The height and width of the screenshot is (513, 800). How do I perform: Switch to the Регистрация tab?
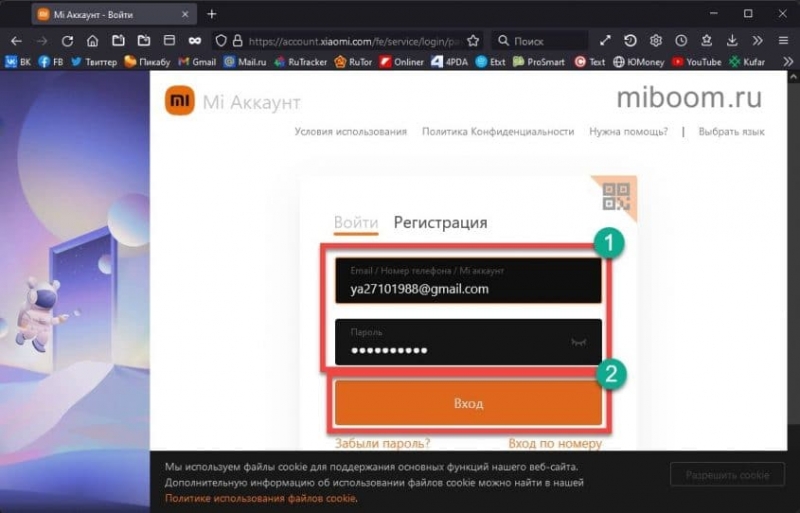point(440,223)
